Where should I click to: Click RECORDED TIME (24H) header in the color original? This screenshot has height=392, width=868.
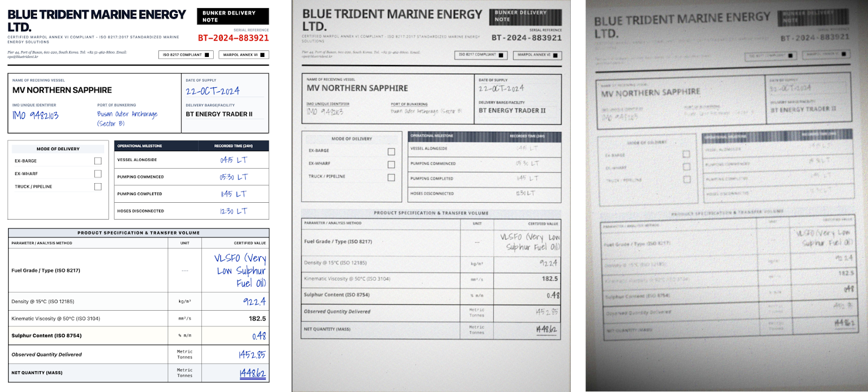(x=233, y=146)
